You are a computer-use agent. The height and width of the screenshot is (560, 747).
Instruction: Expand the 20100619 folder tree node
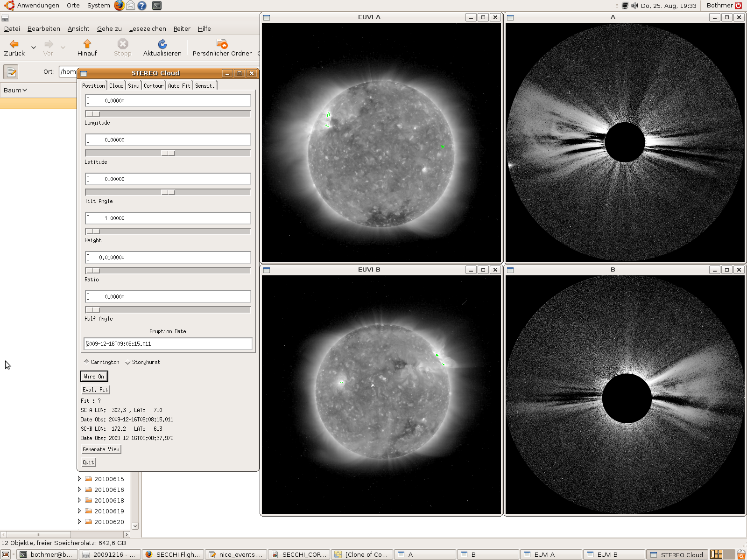click(79, 511)
